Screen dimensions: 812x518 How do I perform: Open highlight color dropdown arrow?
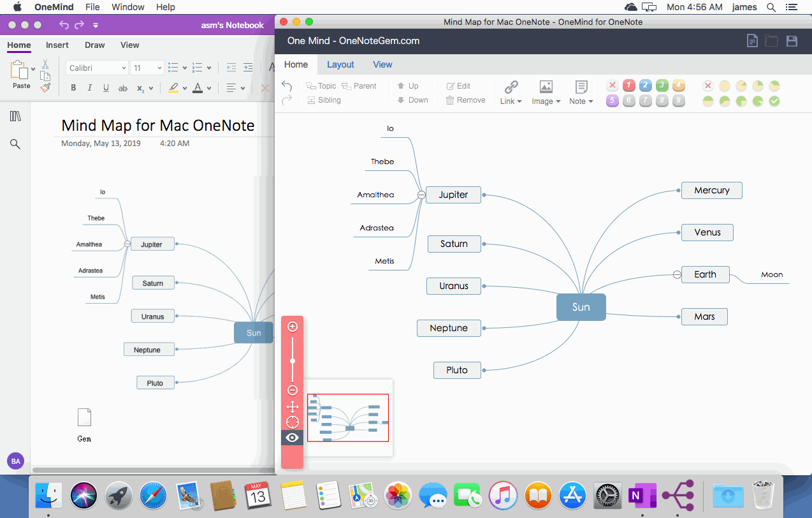click(x=185, y=88)
